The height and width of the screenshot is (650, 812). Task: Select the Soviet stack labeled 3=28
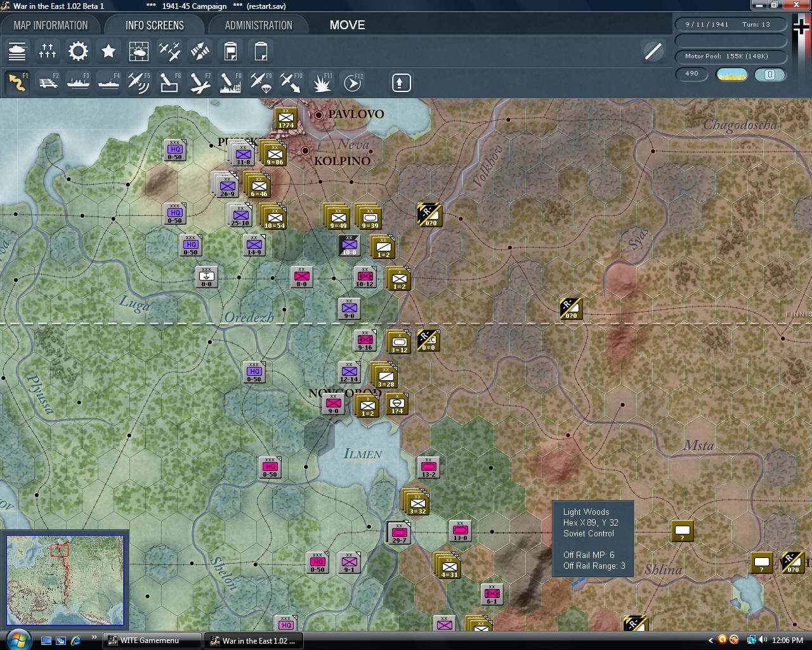(x=385, y=376)
